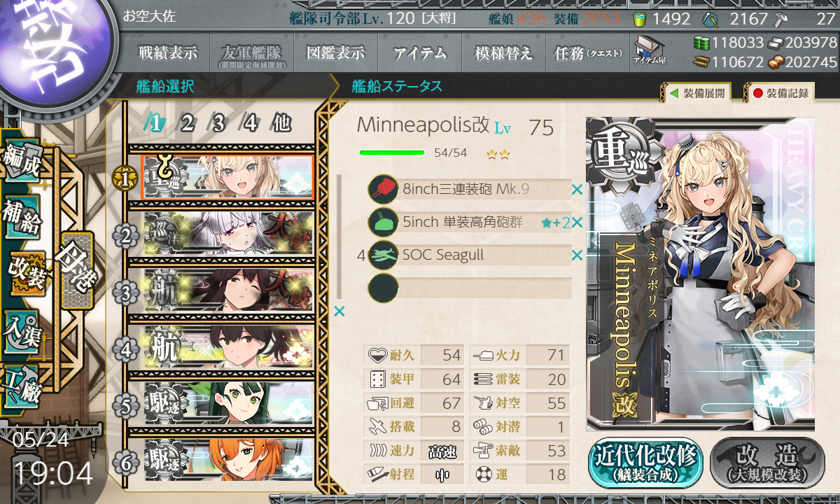Select the 入渠 docking side icon
Screen dimensions: 840x504
pyautogui.click(x=22, y=329)
